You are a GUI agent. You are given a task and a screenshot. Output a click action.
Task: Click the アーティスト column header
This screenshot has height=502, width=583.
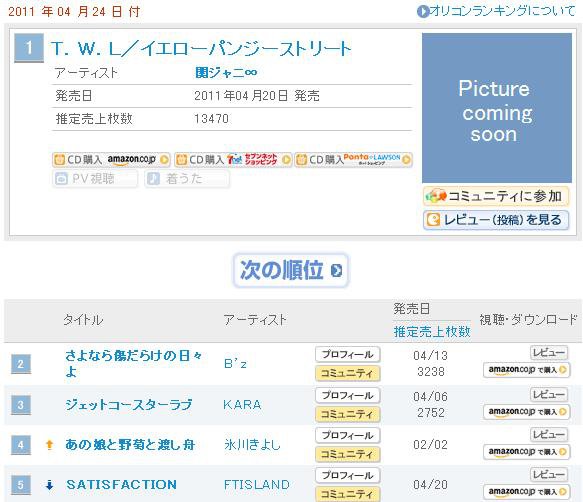[x=255, y=320]
